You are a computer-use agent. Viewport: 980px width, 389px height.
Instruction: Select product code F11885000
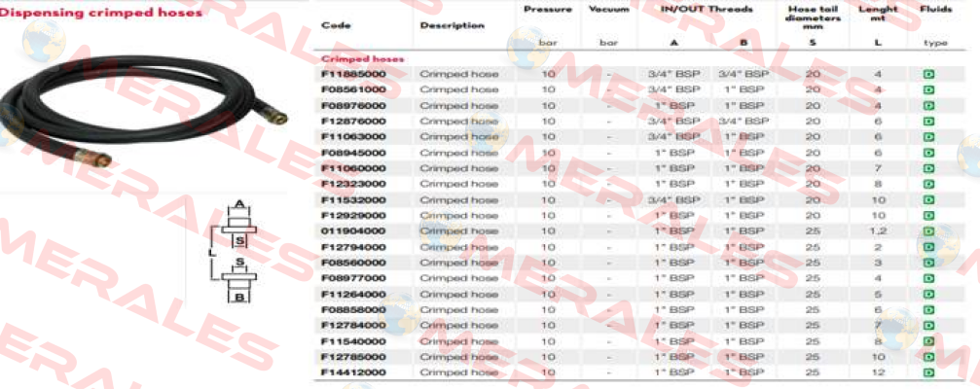click(353, 74)
